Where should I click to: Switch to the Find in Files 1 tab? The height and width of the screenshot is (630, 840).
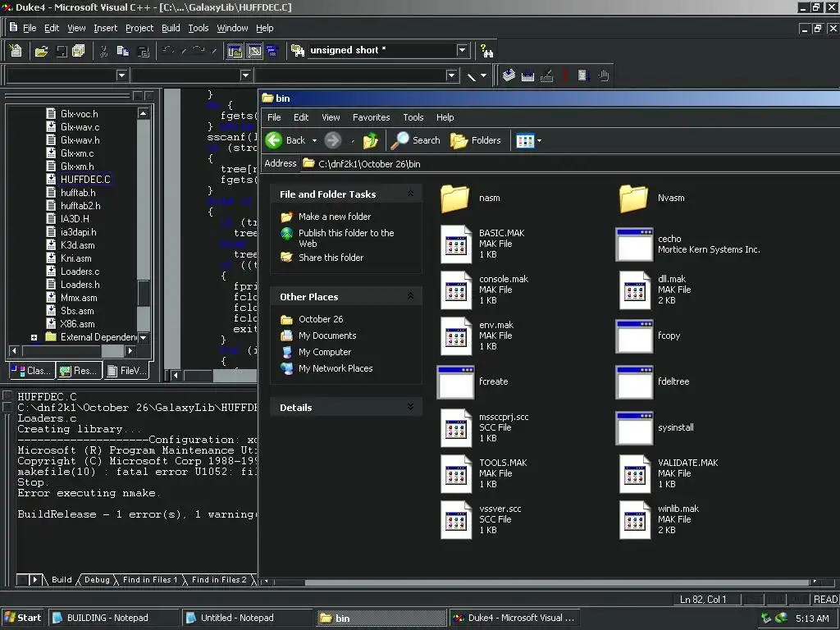click(x=149, y=580)
